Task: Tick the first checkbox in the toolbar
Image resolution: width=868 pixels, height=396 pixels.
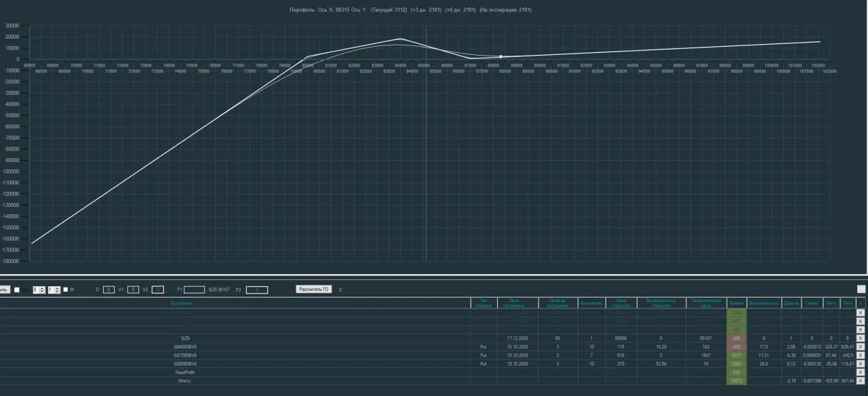Action: tap(17, 290)
